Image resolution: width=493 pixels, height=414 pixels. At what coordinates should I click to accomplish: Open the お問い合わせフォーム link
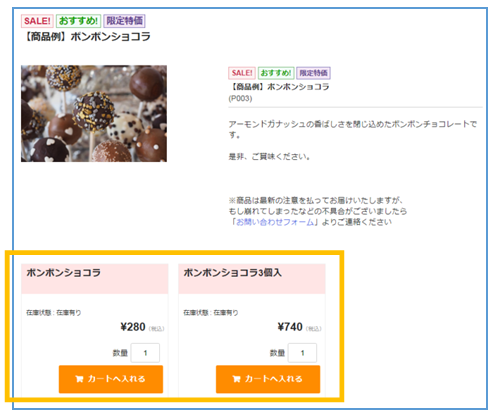[x=275, y=222]
